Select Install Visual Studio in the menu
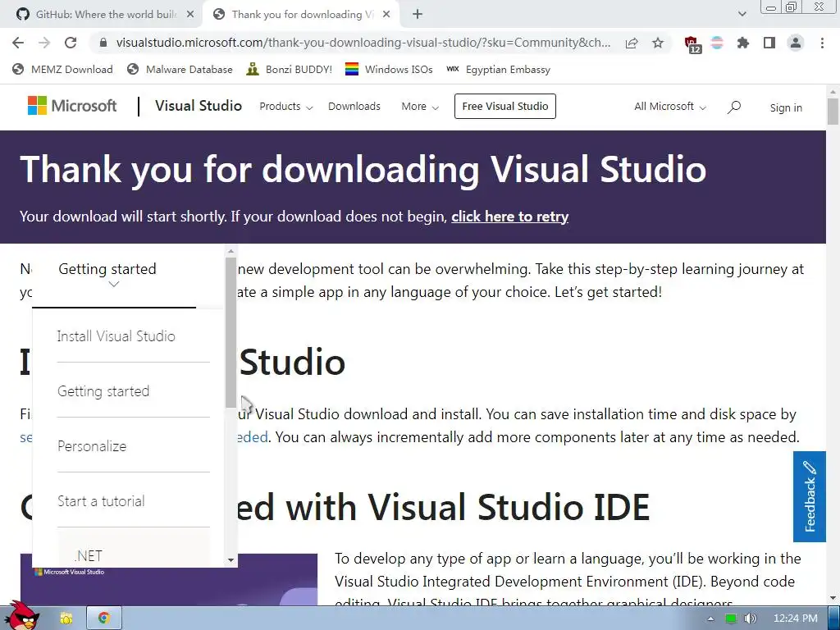840x630 pixels. click(116, 336)
